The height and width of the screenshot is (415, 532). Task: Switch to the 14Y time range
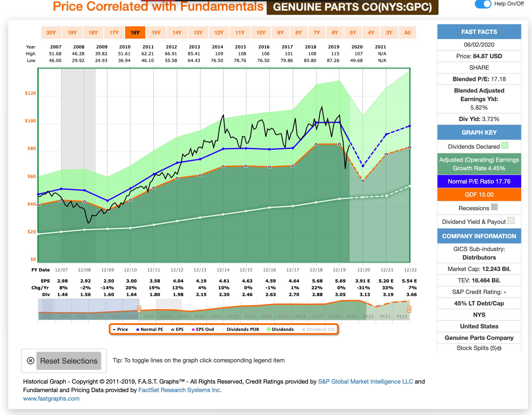coord(177,32)
